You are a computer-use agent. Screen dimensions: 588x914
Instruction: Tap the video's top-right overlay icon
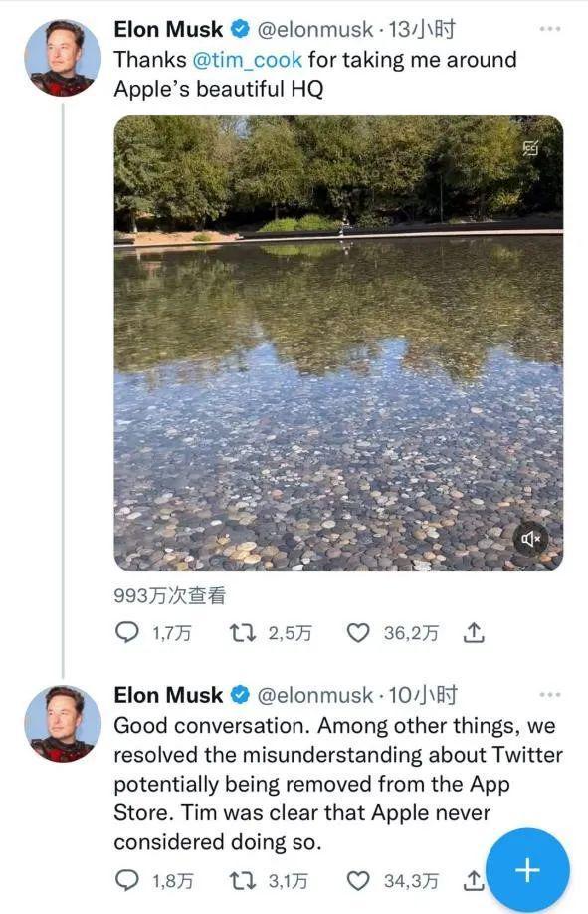(x=530, y=148)
